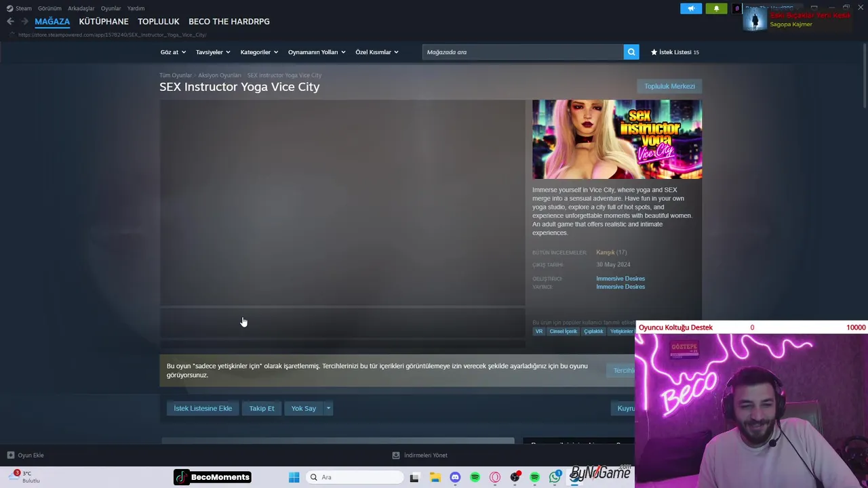
Task: Click the Yok Say button
Action: click(x=304, y=408)
